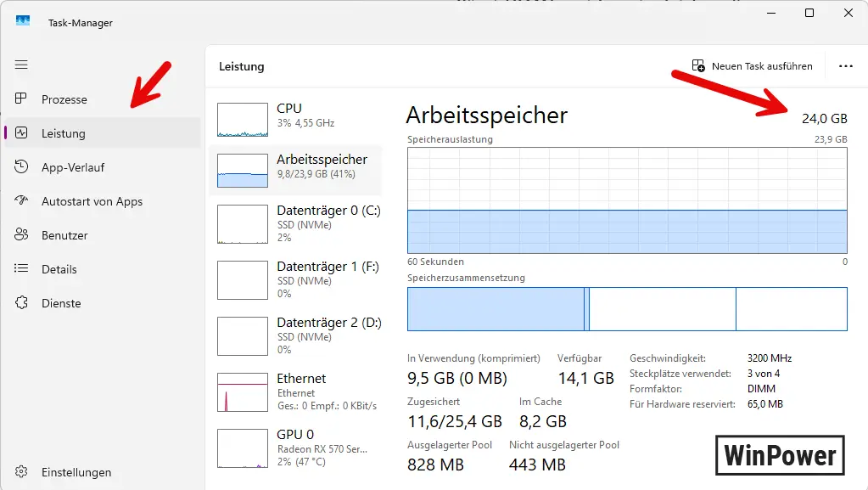Open the three-dot more options menu
868x490 pixels.
845,66
